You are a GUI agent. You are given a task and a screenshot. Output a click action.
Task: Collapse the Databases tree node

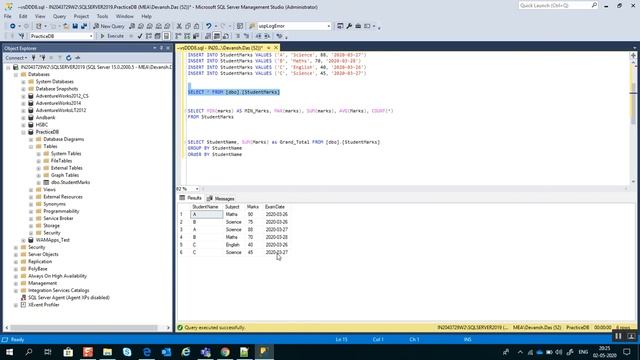pos(16,75)
